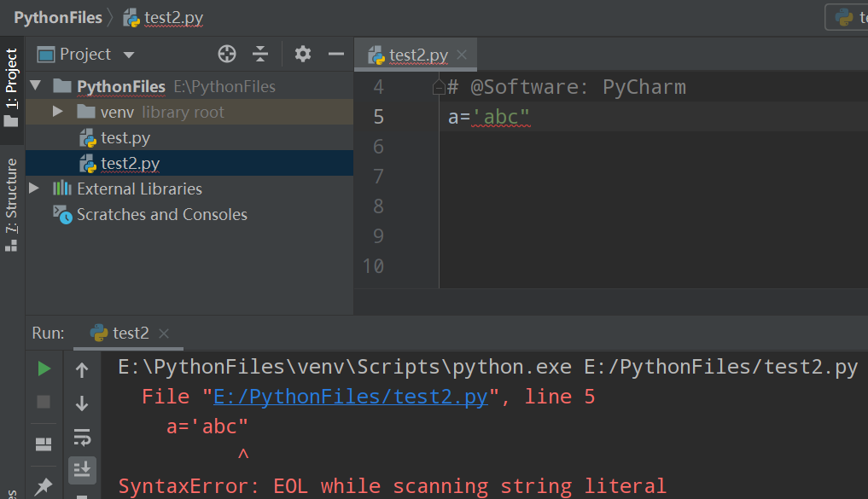Open E:/PythonFiles/test2.py error link
The width and height of the screenshot is (868, 499).
coord(351,397)
